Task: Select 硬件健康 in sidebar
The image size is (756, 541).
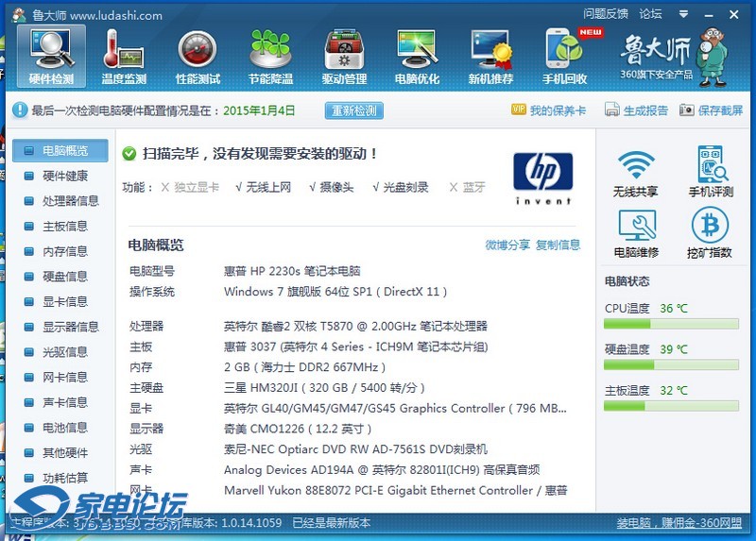Action: pos(60,176)
